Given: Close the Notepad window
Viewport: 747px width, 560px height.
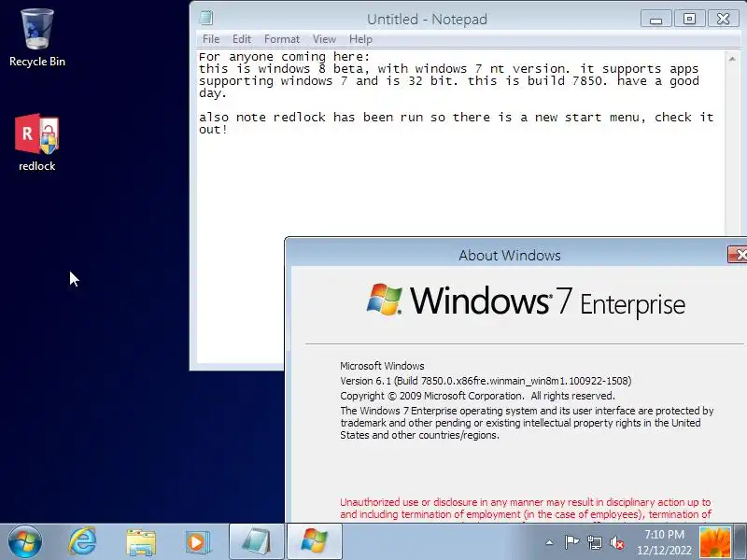Looking at the screenshot, I should tap(723, 19).
